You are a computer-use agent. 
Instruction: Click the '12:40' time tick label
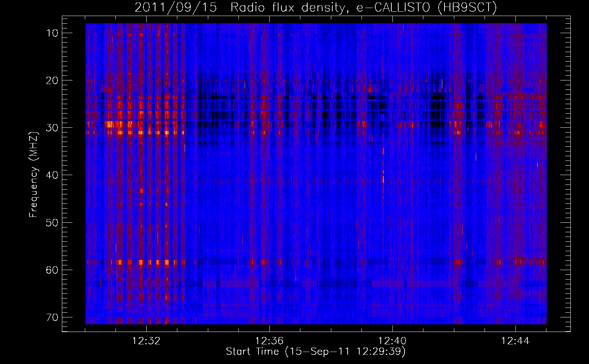392,341
